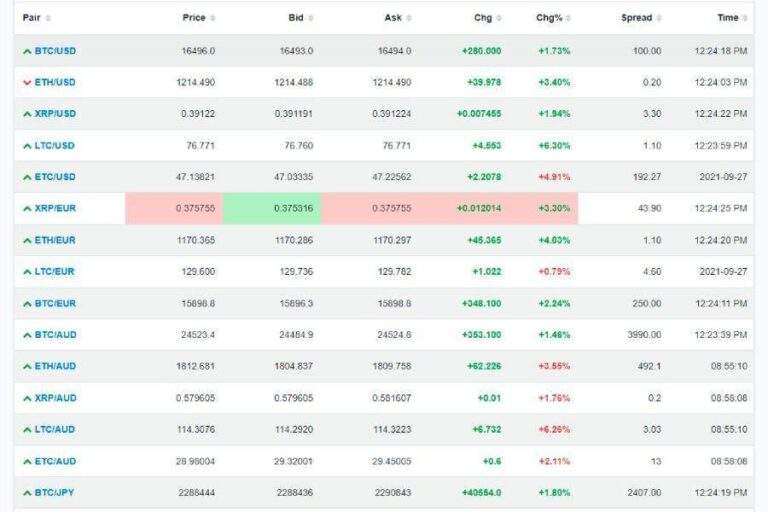Select BTC/USD price 16496.0
The height and width of the screenshot is (512, 768).
point(198,51)
